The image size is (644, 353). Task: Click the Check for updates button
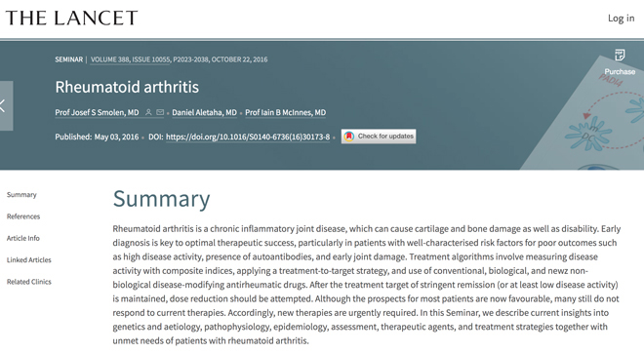(x=379, y=137)
